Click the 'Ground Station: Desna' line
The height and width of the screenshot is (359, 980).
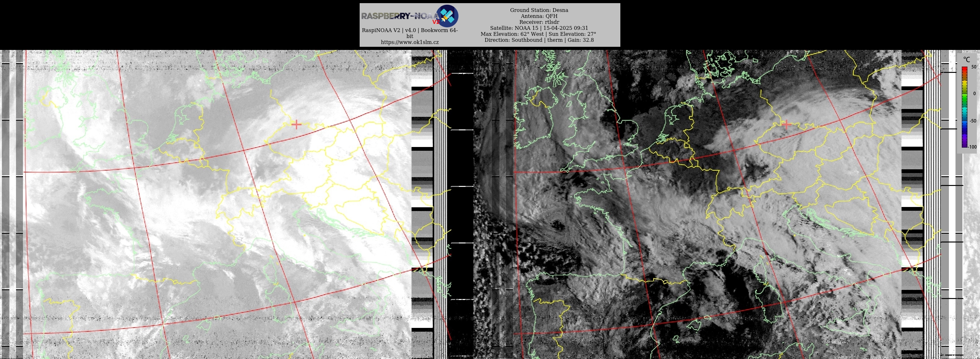(539, 10)
